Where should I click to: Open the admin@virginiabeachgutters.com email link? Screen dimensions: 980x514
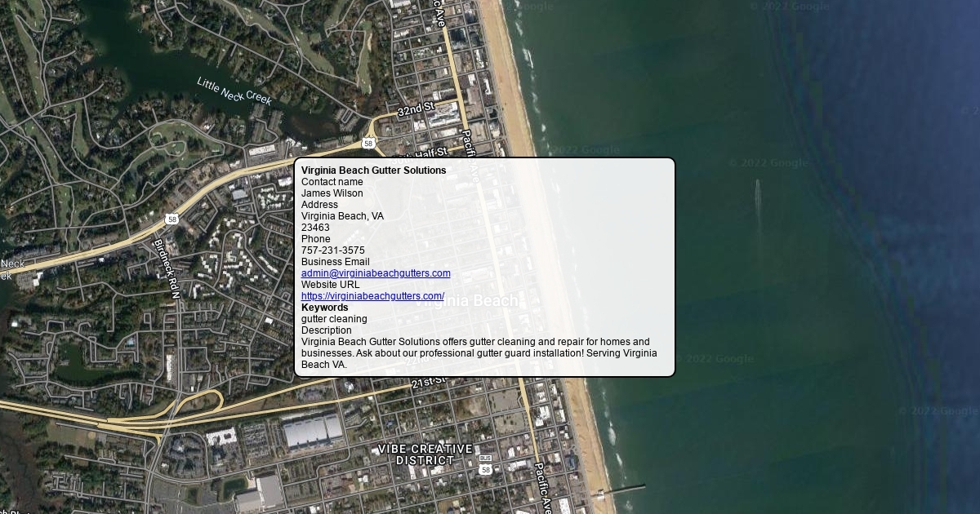pyautogui.click(x=376, y=273)
